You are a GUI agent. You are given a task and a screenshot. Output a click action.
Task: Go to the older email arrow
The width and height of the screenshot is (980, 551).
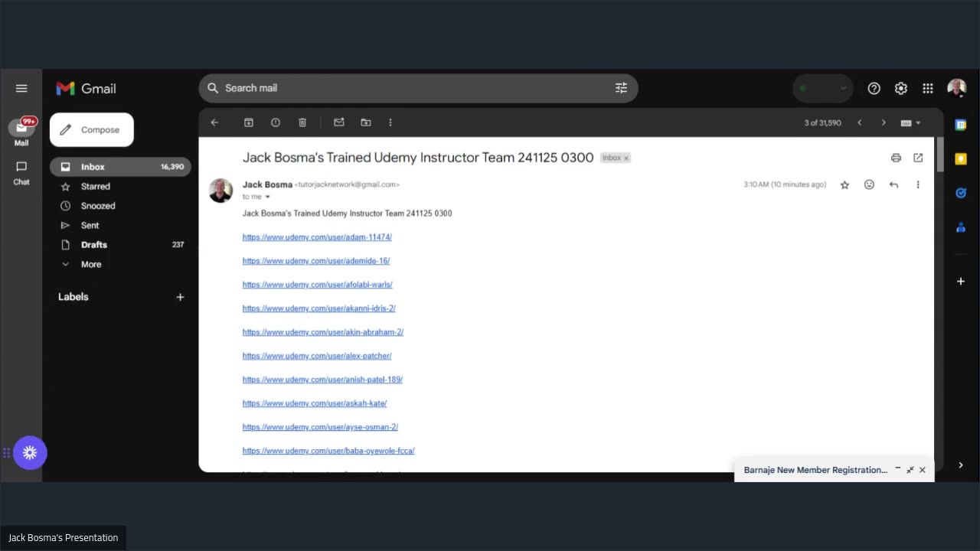pos(884,122)
